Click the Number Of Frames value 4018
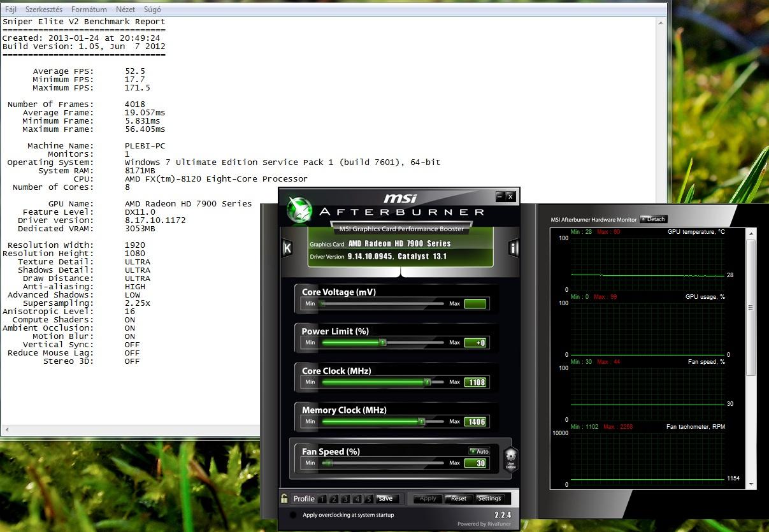The height and width of the screenshot is (532, 769). click(135, 104)
